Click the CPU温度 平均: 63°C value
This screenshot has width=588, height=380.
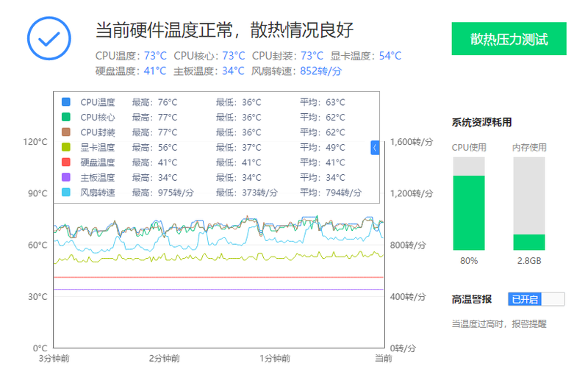[x=323, y=102]
